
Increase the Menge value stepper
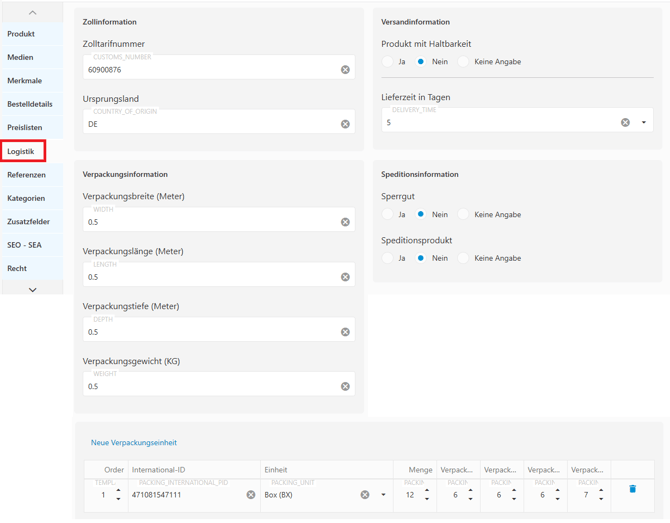[427, 490]
